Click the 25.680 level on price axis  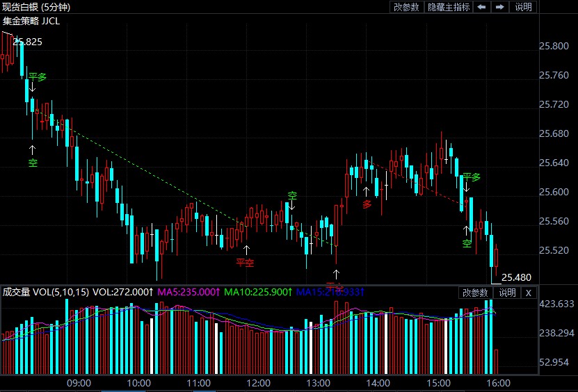click(x=554, y=133)
